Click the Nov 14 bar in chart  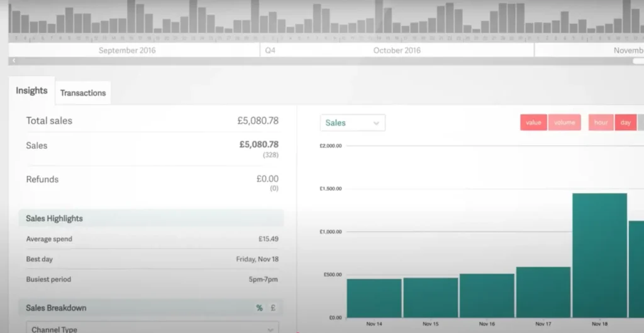374,298
